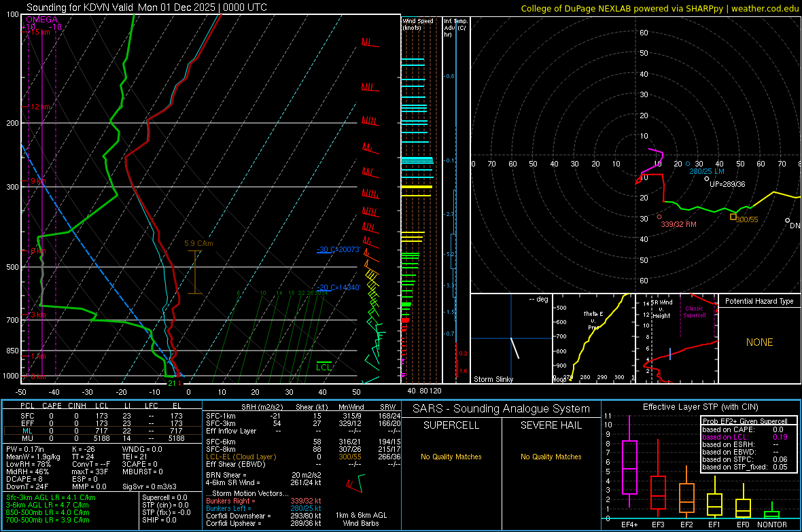Click the magenta based on LCL probability
802x532 pixels.
coord(744,438)
